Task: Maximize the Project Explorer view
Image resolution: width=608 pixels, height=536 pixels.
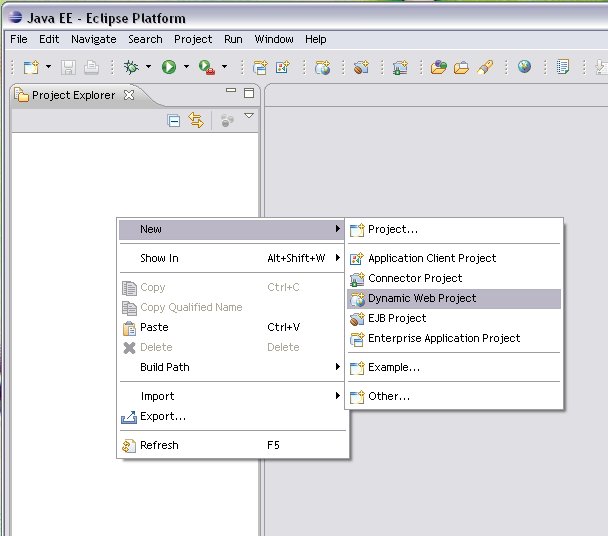Action: (x=249, y=93)
